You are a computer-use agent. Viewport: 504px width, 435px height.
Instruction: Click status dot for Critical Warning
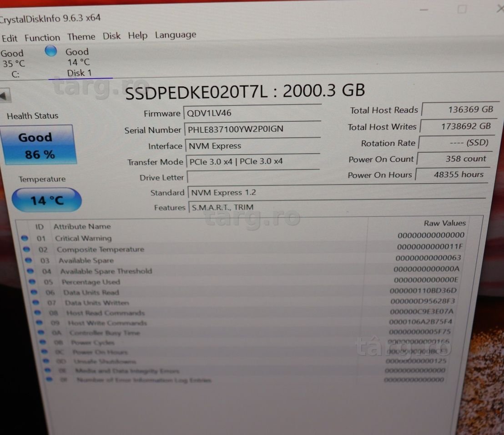point(25,238)
